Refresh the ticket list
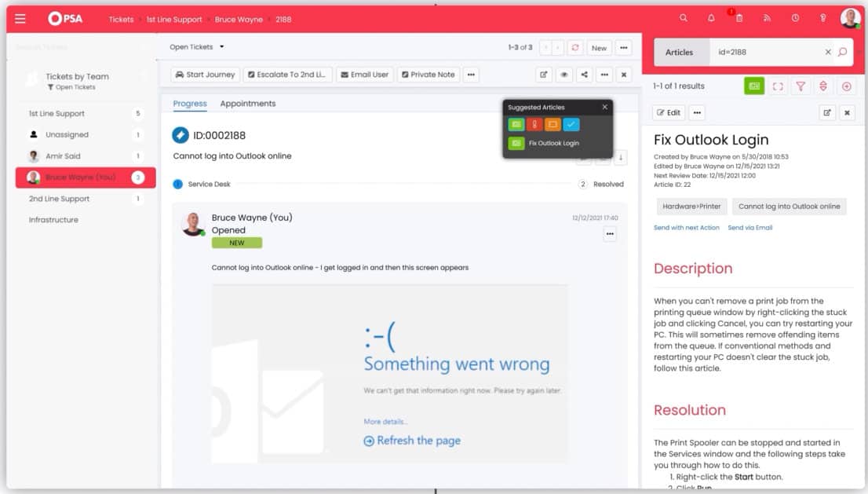 tap(575, 48)
